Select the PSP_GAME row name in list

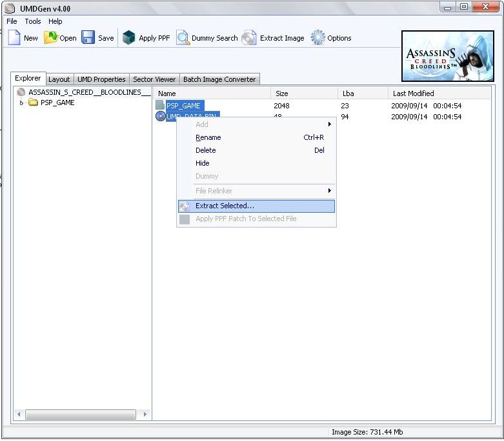click(183, 106)
